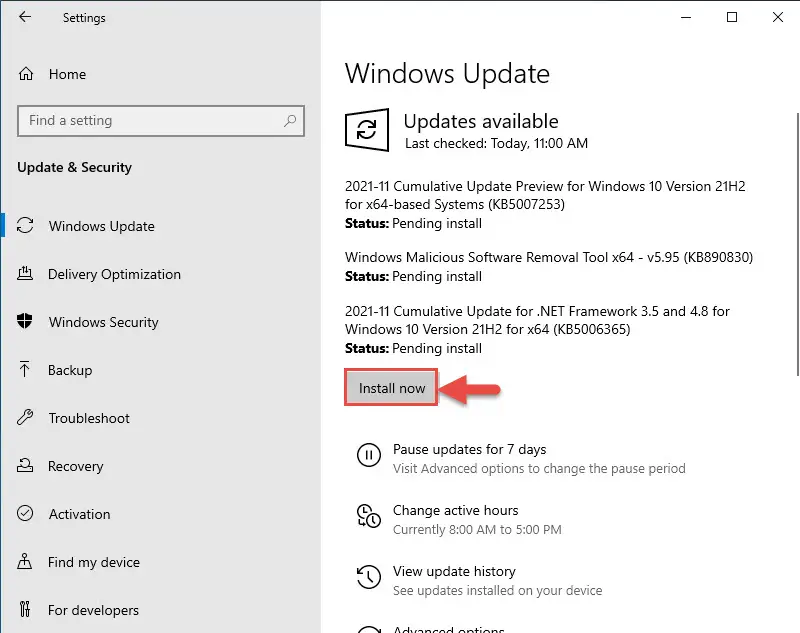Screen dimensions: 800x633
Task: Click the active hours clock icon
Action: (368, 515)
